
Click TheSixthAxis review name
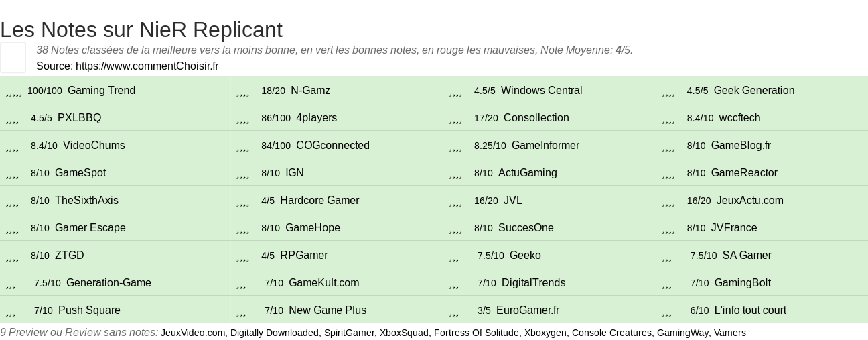tap(86, 201)
